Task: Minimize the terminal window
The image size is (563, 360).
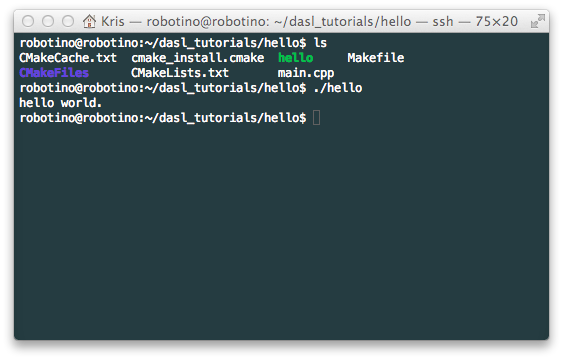Action: (x=48, y=21)
